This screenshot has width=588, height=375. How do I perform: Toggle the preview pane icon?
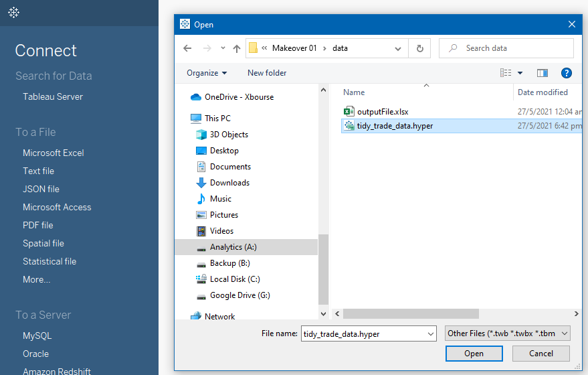pos(542,73)
